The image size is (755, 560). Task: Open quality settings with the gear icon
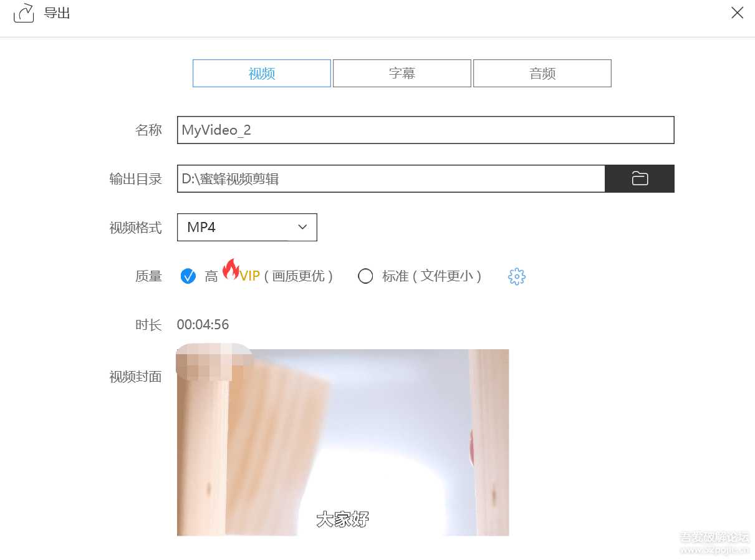coord(517,276)
